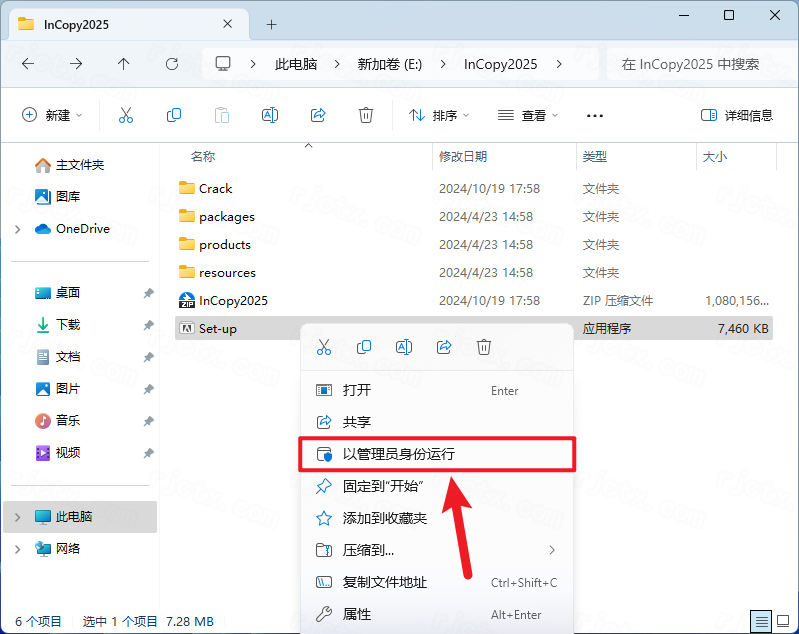Choose 属性 from the context menu
The width and height of the screenshot is (799, 634).
[357, 614]
